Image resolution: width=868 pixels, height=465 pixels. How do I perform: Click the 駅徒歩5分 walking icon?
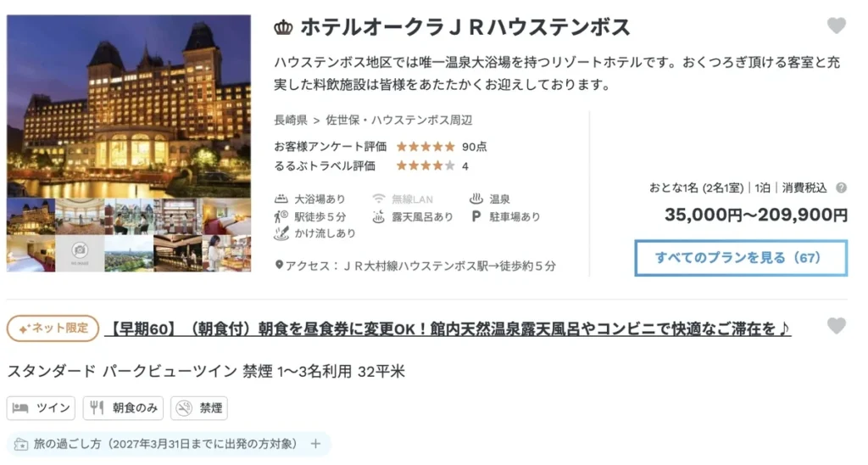pos(281,216)
